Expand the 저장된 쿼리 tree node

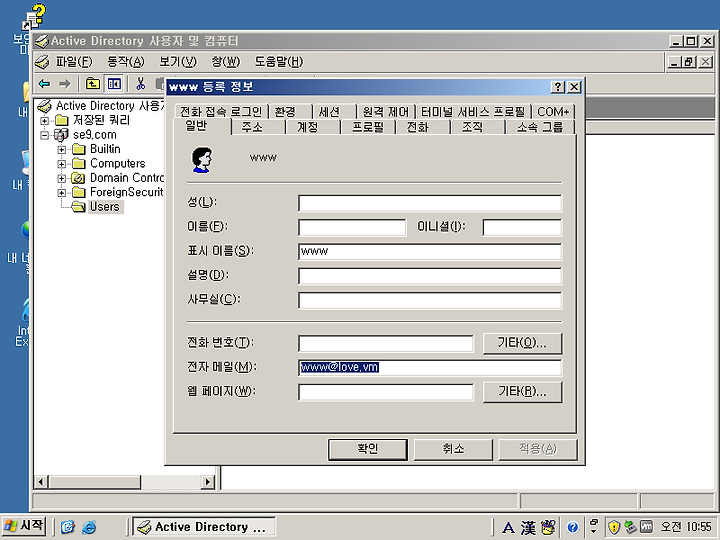tap(44, 121)
